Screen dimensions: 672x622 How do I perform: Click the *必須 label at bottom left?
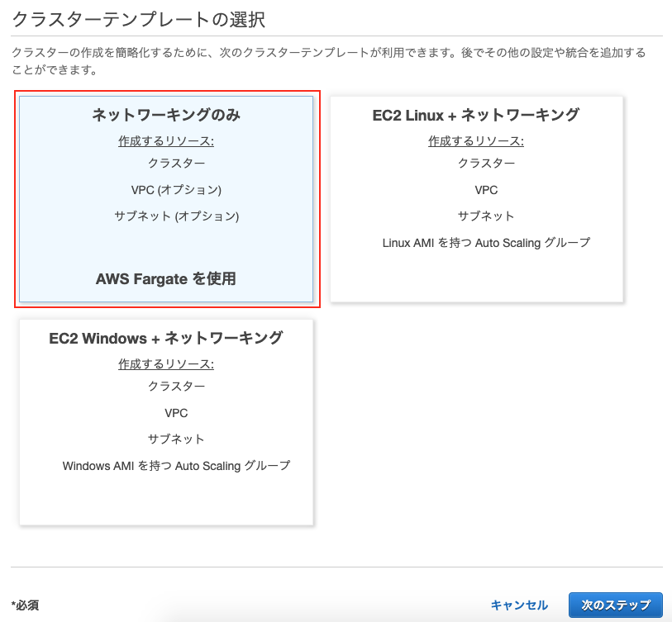point(22,605)
